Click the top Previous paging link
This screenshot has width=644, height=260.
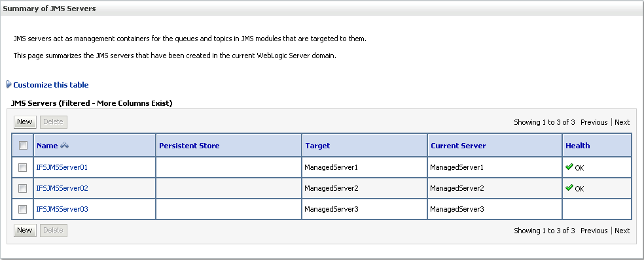(x=594, y=122)
